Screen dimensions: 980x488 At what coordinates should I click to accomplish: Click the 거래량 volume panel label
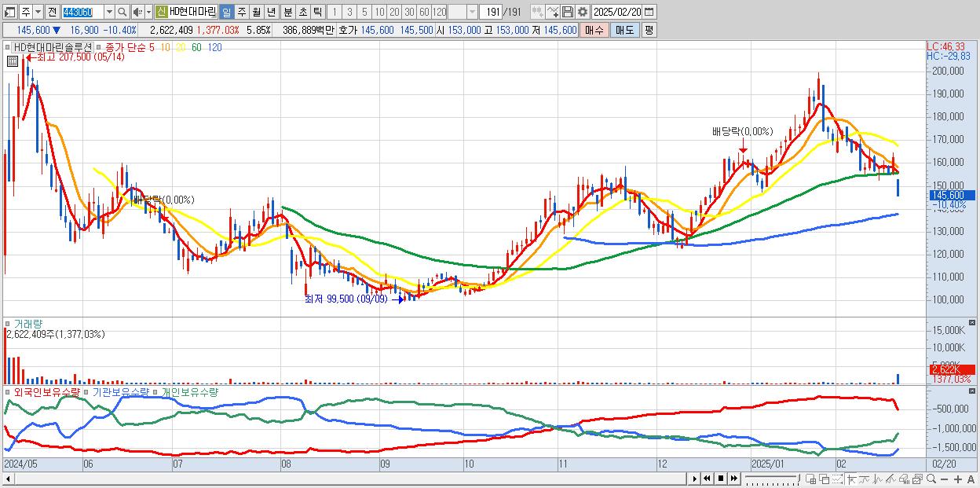[x=28, y=323]
